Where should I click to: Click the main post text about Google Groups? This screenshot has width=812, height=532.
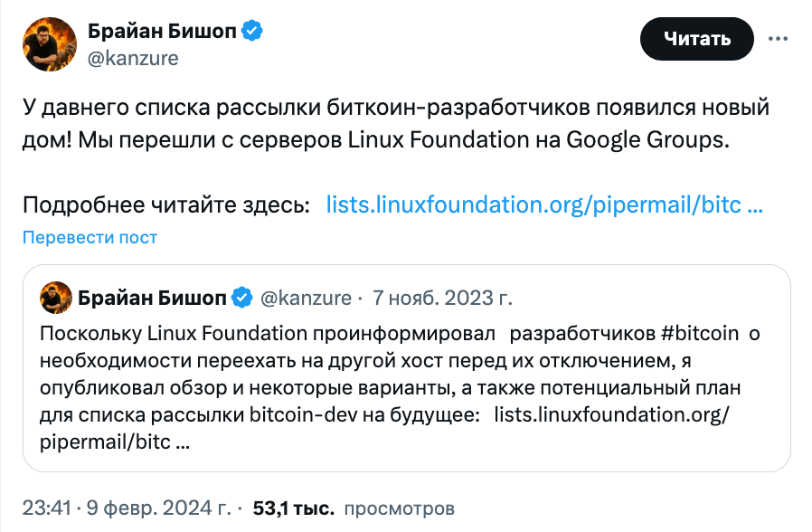(x=396, y=123)
